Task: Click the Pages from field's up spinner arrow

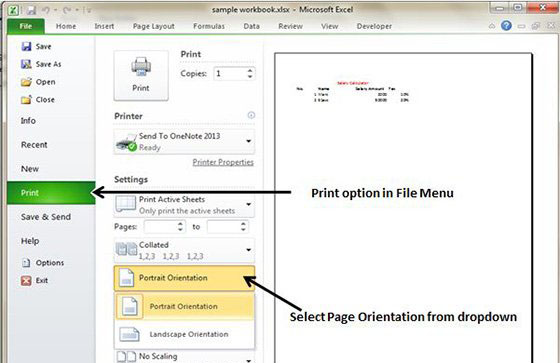Action: [x=180, y=224]
